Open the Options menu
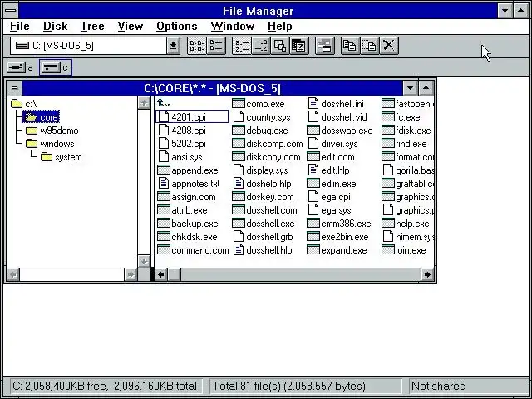 click(x=177, y=27)
